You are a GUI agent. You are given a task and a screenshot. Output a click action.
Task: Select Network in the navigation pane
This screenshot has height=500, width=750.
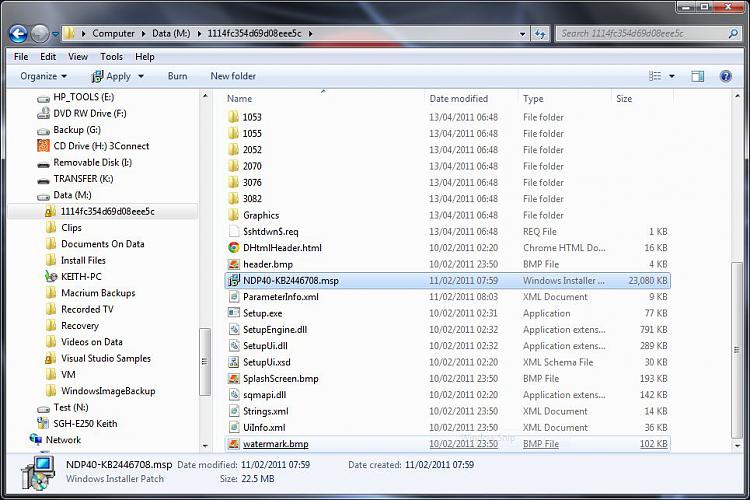point(63,440)
